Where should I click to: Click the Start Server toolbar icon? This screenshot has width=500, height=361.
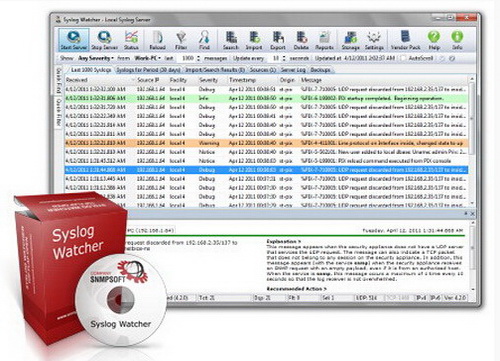74,40
